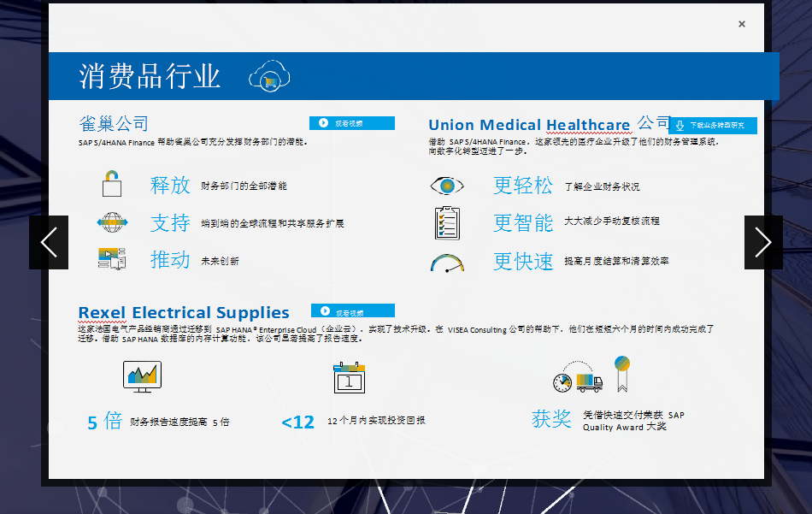Click the large blue <12 figure
This screenshot has height=514, width=812.
pyautogui.click(x=297, y=422)
